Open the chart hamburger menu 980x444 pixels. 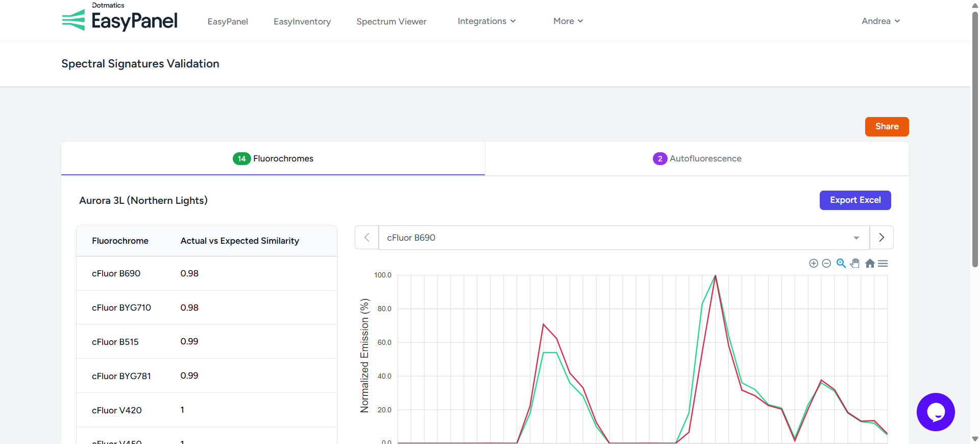883,263
